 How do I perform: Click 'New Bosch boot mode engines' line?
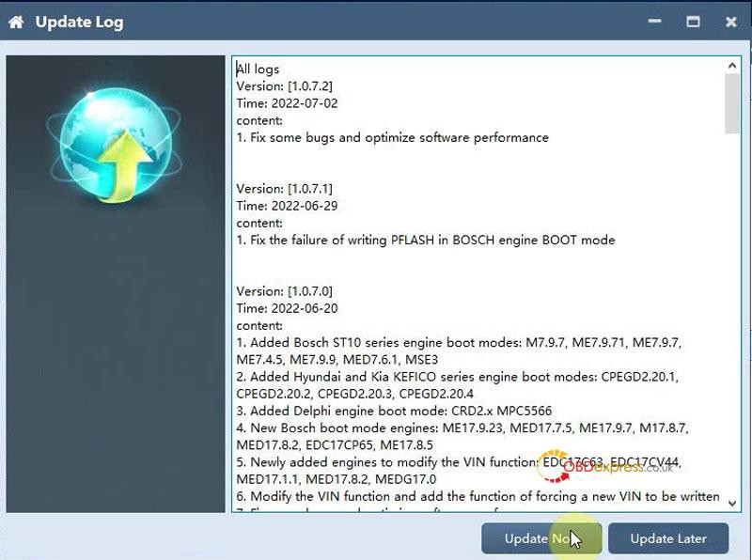(x=462, y=428)
